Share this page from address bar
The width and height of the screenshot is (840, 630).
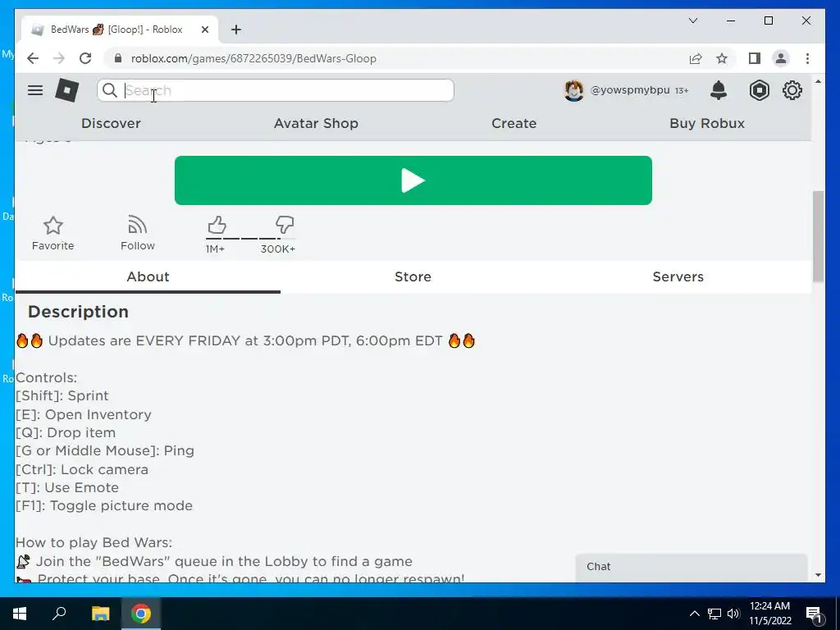tap(696, 58)
